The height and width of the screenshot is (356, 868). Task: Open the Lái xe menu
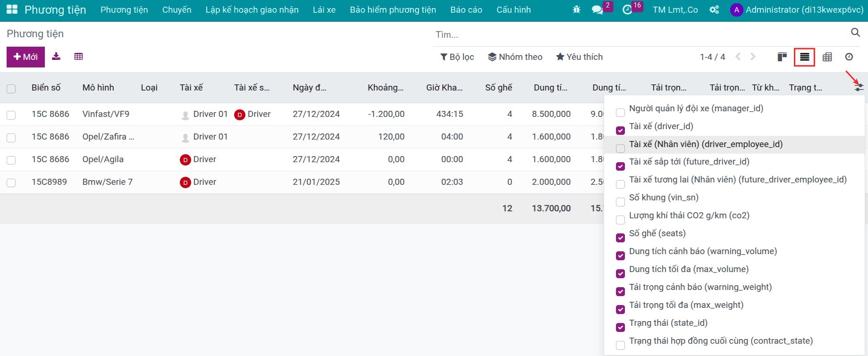[x=324, y=10]
